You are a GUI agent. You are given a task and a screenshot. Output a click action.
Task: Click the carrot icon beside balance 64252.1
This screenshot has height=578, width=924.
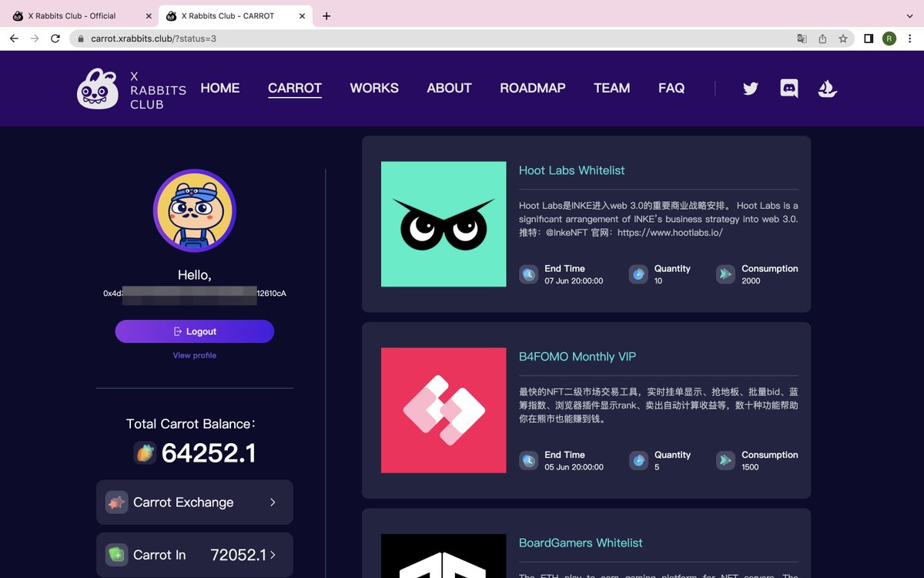point(145,452)
